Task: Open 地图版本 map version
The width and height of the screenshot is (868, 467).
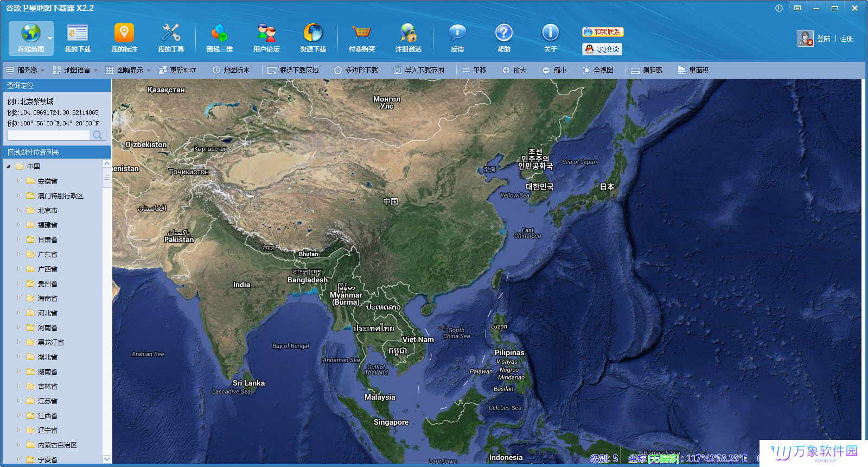Action: pos(232,70)
